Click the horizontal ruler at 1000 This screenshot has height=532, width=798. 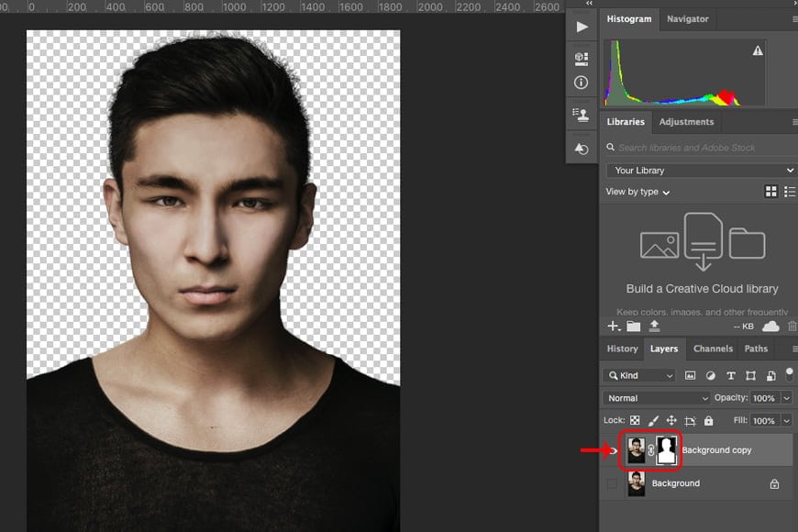click(x=234, y=7)
